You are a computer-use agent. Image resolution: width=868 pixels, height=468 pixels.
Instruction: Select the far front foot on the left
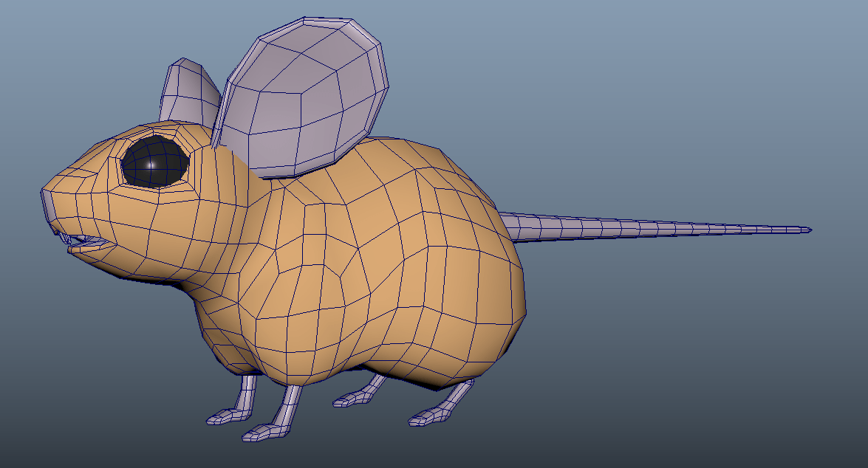[222, 417]
